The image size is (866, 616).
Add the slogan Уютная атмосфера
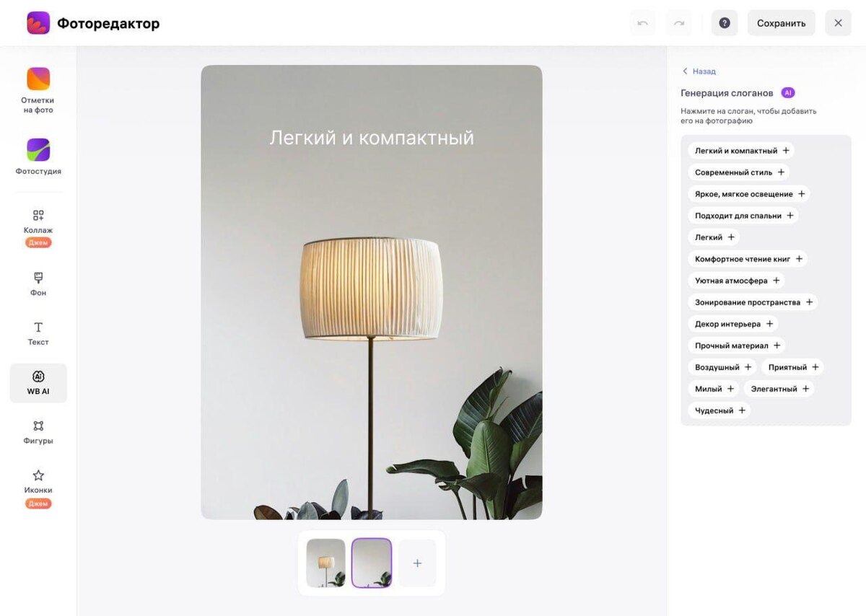pyautogui.click(x=736, y=281)
